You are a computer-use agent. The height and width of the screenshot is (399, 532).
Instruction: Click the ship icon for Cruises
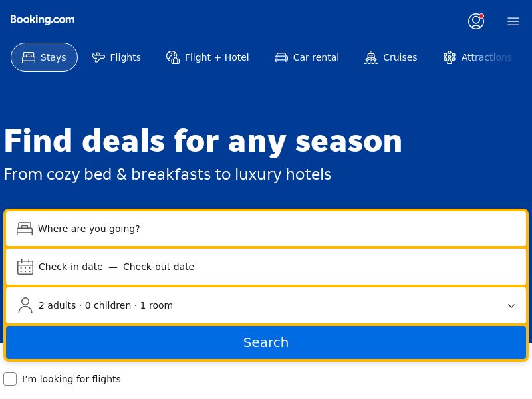coord(371,57)
